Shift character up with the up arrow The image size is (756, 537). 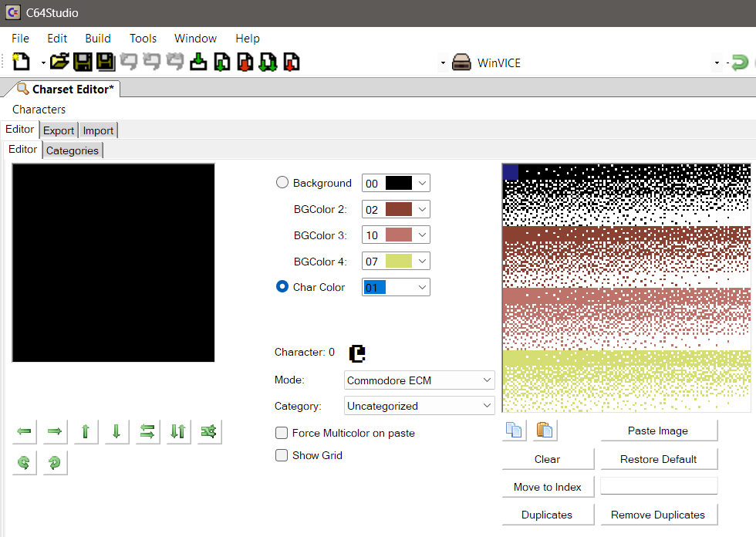pyautogui.click(x=86, y=431)
